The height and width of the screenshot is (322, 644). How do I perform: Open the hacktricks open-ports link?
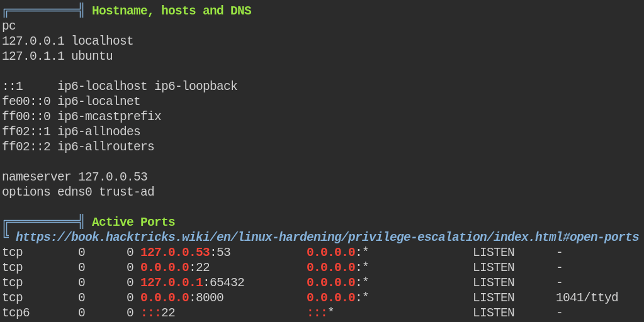pyautogui.click(x=327, y=237)
